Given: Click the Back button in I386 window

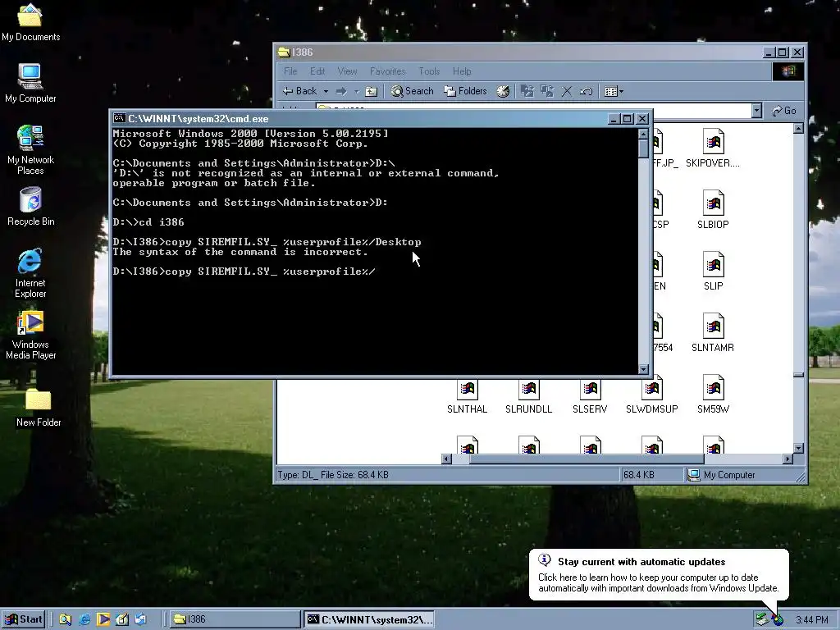Looking at the screenshot, I should [x=300, y=92].
